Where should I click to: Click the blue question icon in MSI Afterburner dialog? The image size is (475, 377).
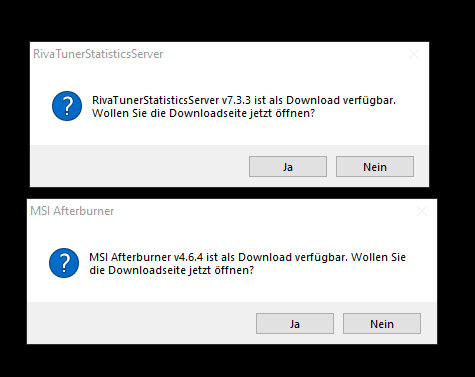tap(64, 263)
